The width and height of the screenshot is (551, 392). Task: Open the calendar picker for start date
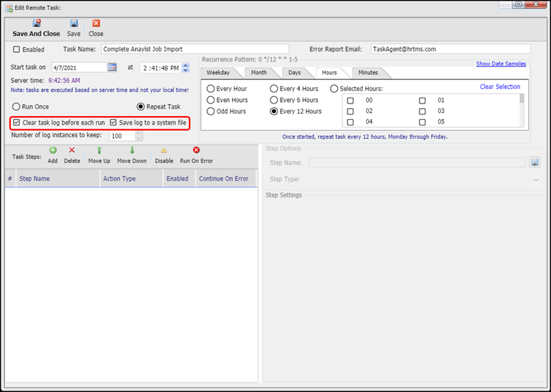pyautogui.click(x=112, y=67)
